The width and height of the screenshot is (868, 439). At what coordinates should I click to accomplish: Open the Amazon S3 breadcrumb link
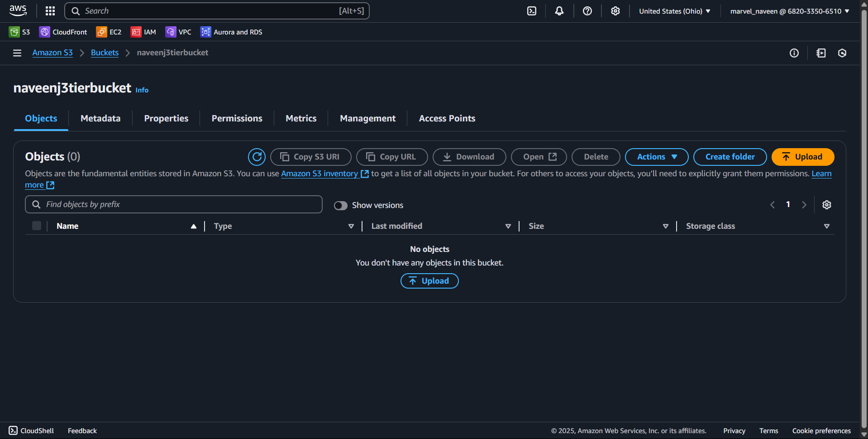coord(52,53)
